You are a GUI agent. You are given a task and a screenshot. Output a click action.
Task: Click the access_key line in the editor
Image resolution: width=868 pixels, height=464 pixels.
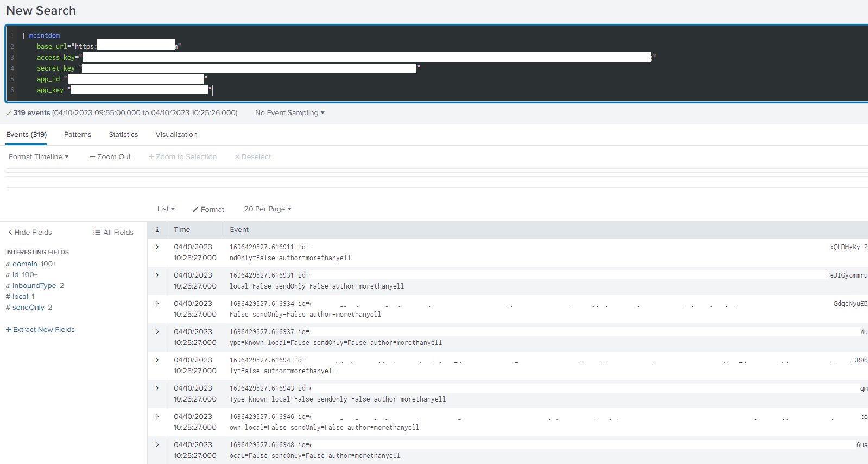pos(346,57)
